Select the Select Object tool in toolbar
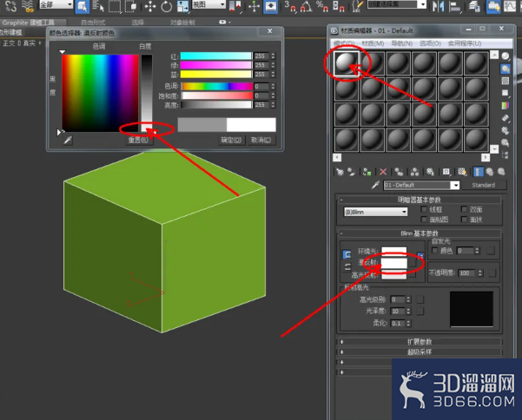The height and width of the screenshot is (420, 522). [82, 6]
